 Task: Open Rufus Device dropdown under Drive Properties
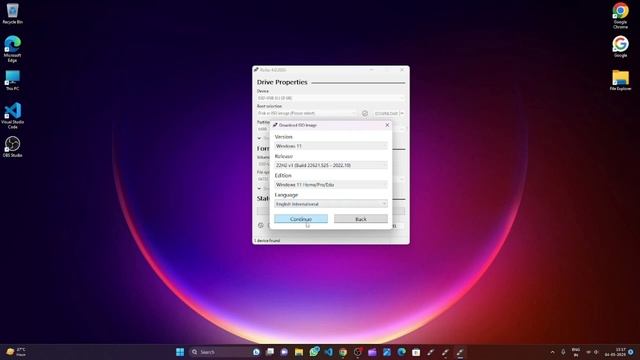(x=331, y=98)
